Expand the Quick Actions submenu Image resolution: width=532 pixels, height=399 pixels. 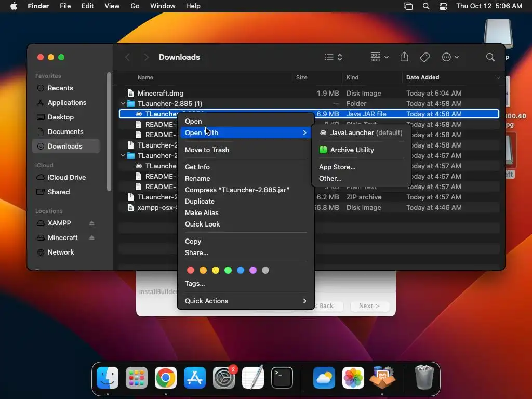[x=245, y=301]
